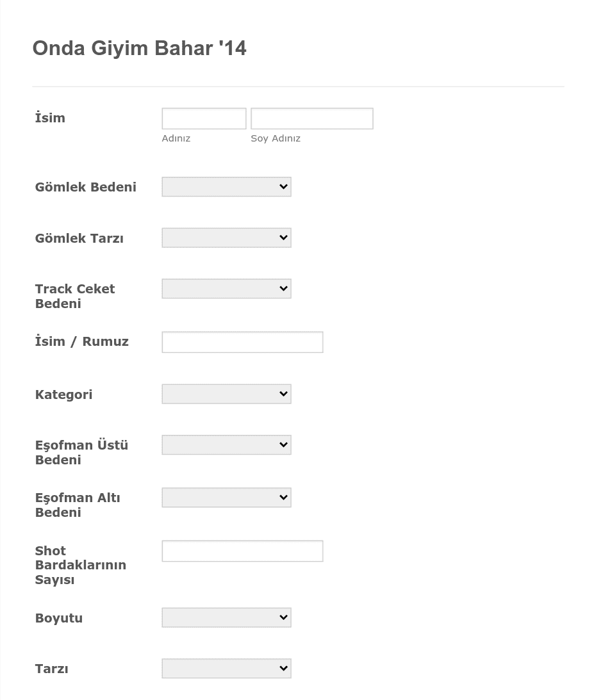Open the Boyutu dropdown

(226, 617)
